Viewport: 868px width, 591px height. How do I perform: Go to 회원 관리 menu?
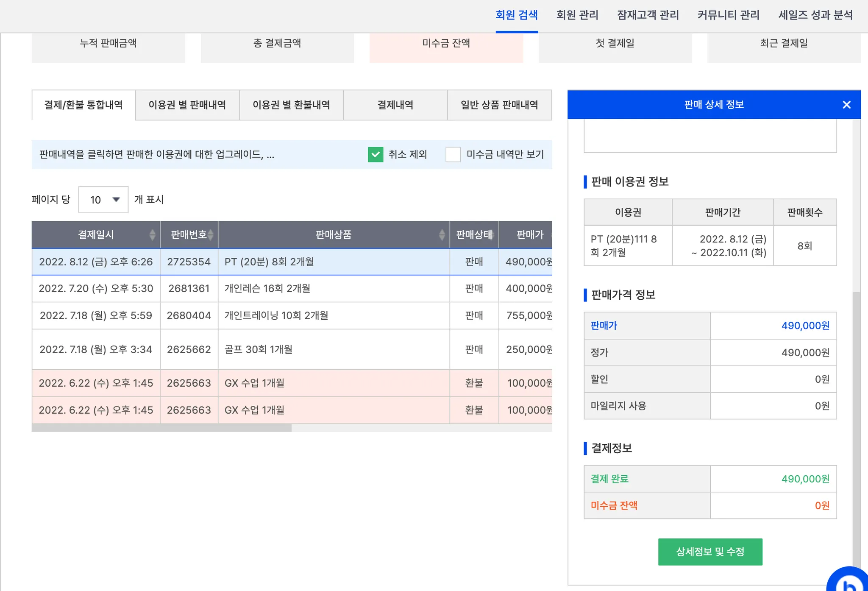[x=577, y=15]
